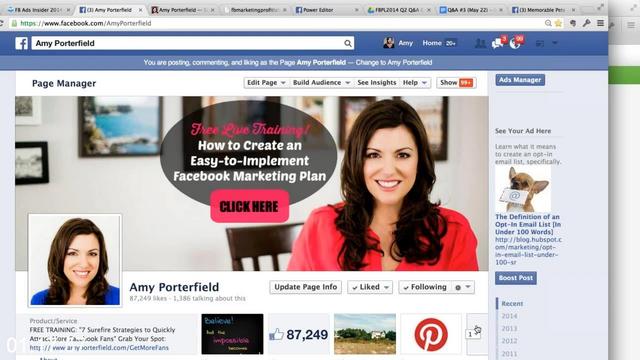Click the Ads Manager button
Image resolution: width=640 pixels, height=360 pixels.
click(520, 80)
